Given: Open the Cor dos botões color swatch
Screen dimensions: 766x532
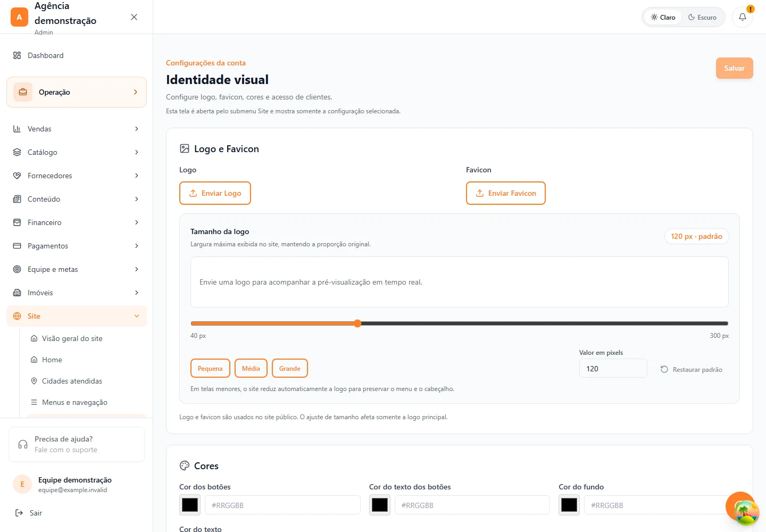Looking at the screenshot, I should point(190,505).
